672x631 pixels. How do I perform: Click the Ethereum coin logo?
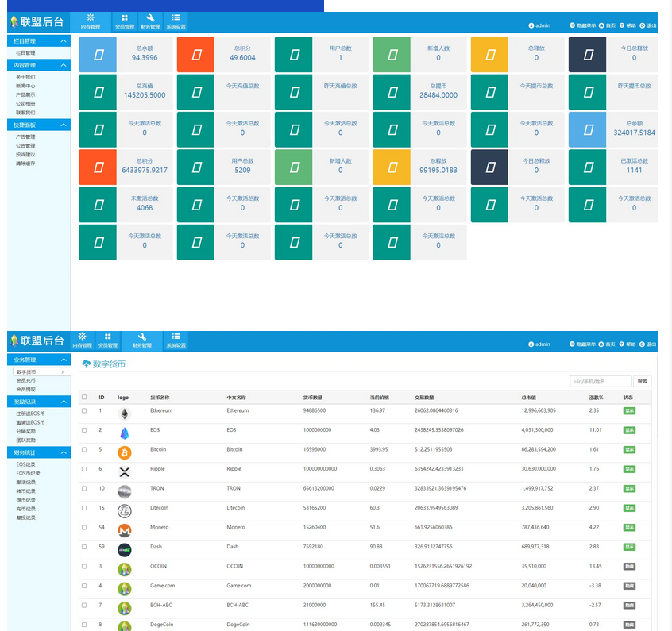124,414
